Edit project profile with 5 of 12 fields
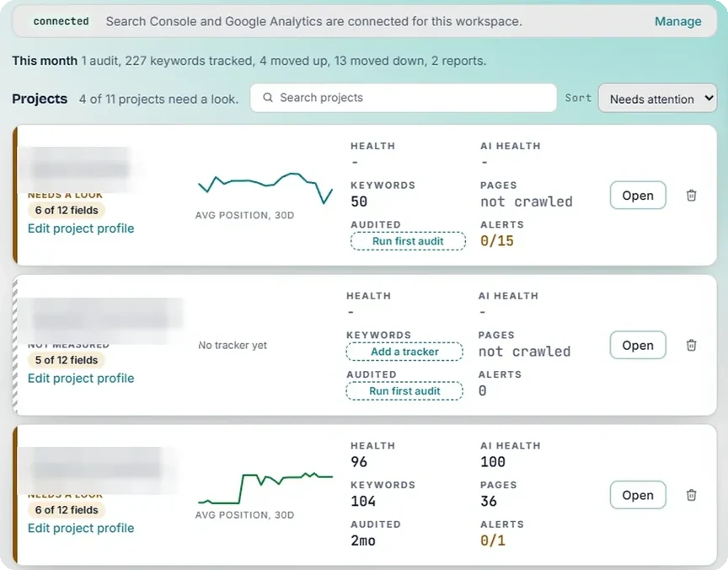This screenshot has width=728, height=570. click(81, 378)
